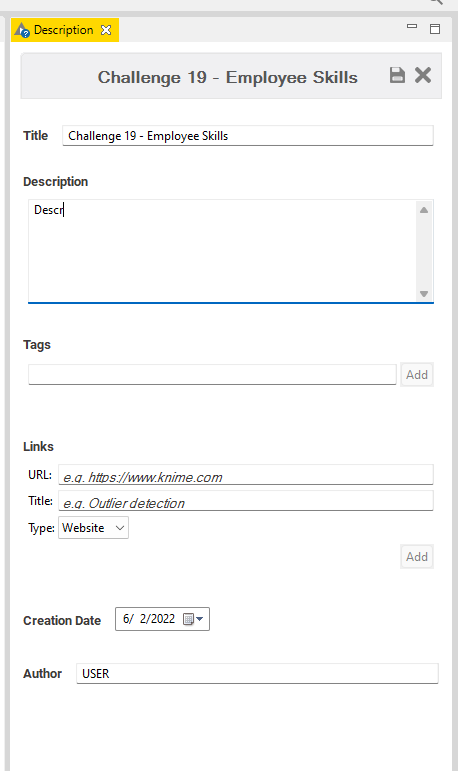This screenshot has height=771, width=458.
Task: Click the Links Title field
Action: point(246,501)
